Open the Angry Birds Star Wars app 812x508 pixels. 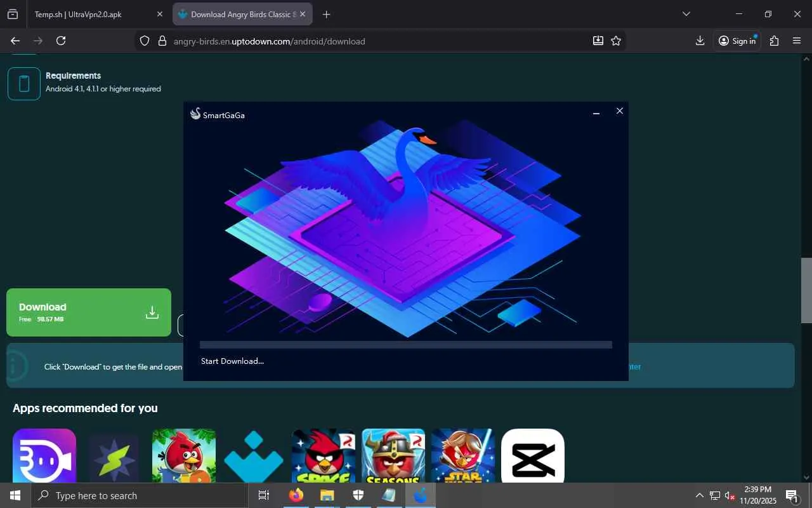click(x=463, y=455)
